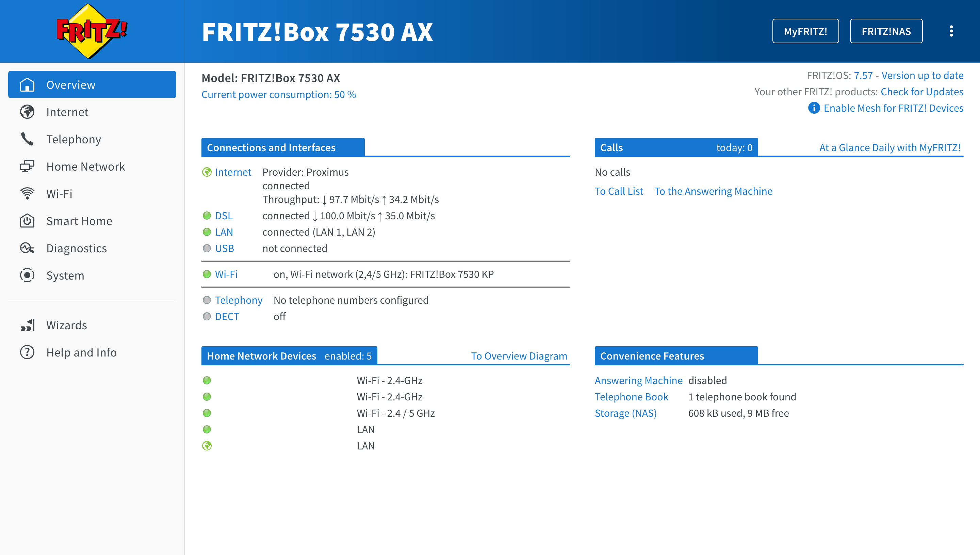Open To Overview Diagram link
The height and width of the screenshot is (555, 980).
[x=519, y=355]
